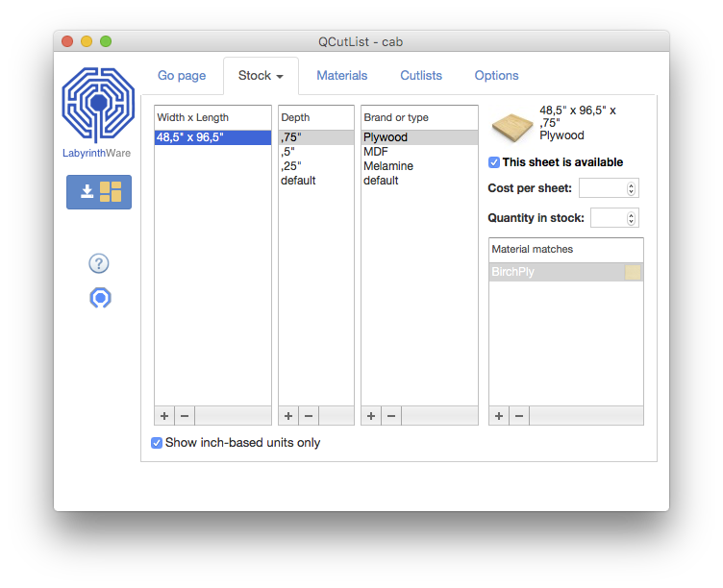Viewport: 723px width, 588px height.
Task: Select Plywood in Brand or type list
Action: (419, 137)
